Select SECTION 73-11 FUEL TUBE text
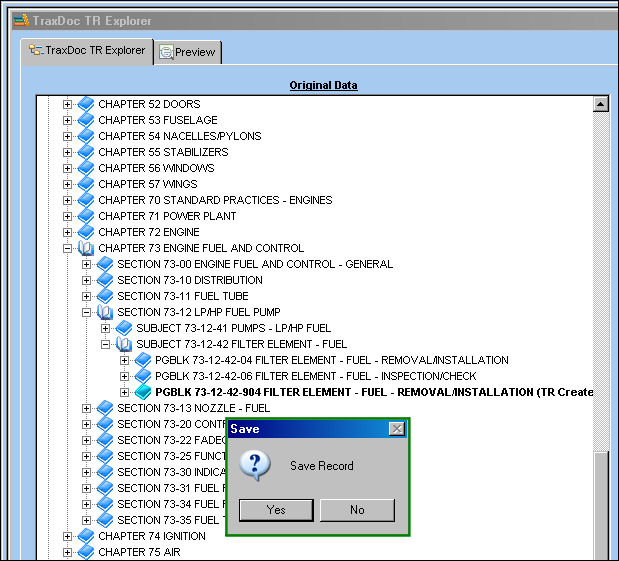 183,296
